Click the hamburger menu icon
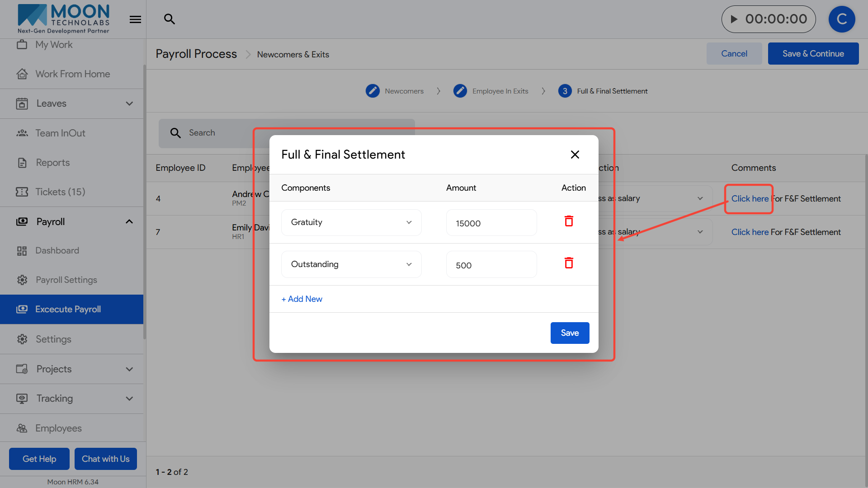 click(135, 19)
